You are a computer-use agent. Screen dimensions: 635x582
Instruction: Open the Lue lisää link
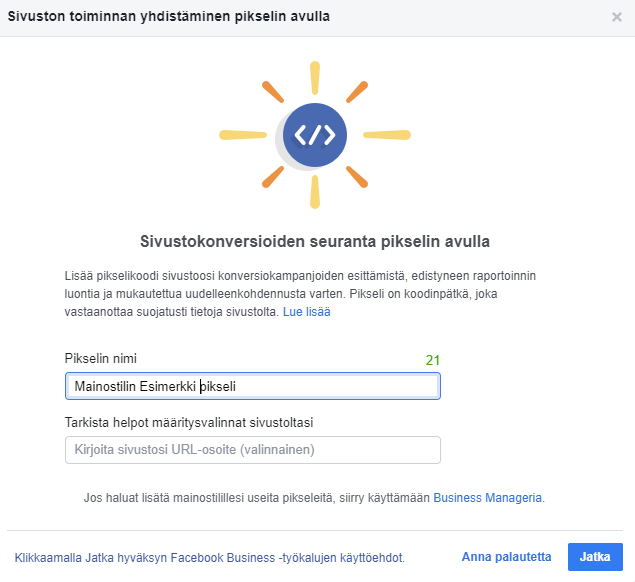(x=307, y=312)
